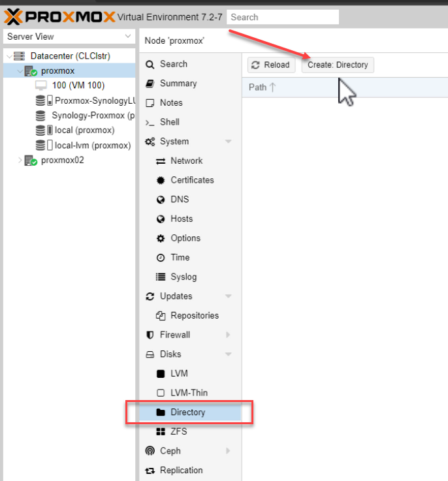Open the Repositories menu entry
448x481 pixels.
[x=191, y=315]
